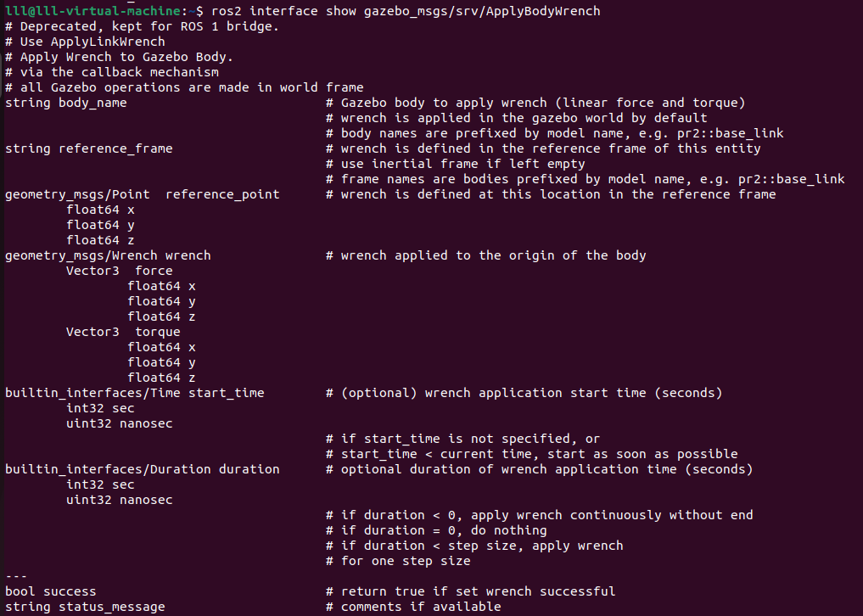Click the '---' request/response separator line

pos(16,576)
